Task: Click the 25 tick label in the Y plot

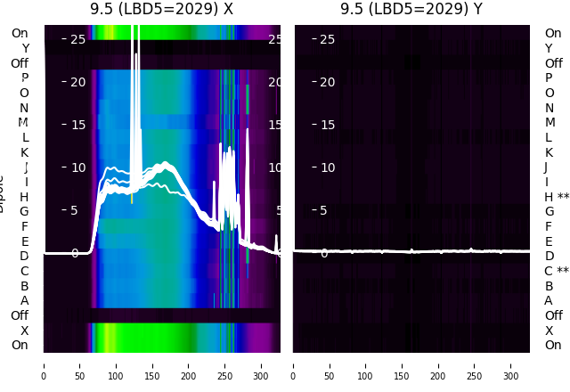Action: tap(323, 39)
